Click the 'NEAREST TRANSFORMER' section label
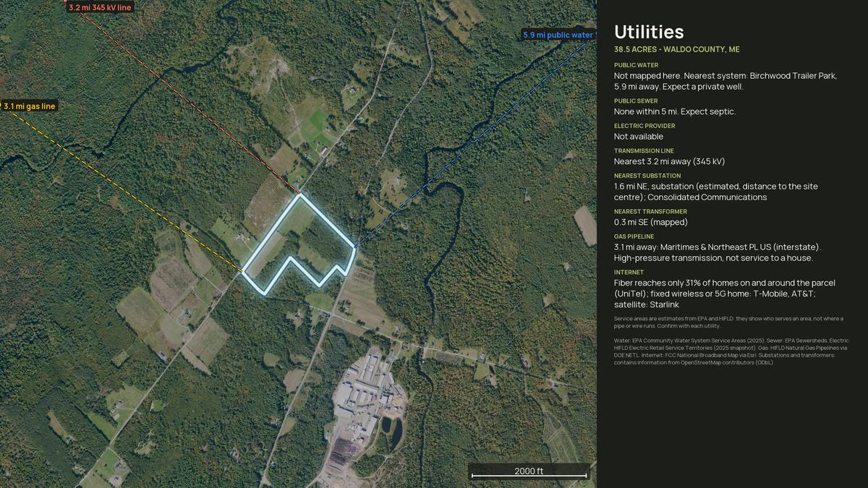This screenshot has width=868, height=488. pyautogui.click(x=650, y=212)
